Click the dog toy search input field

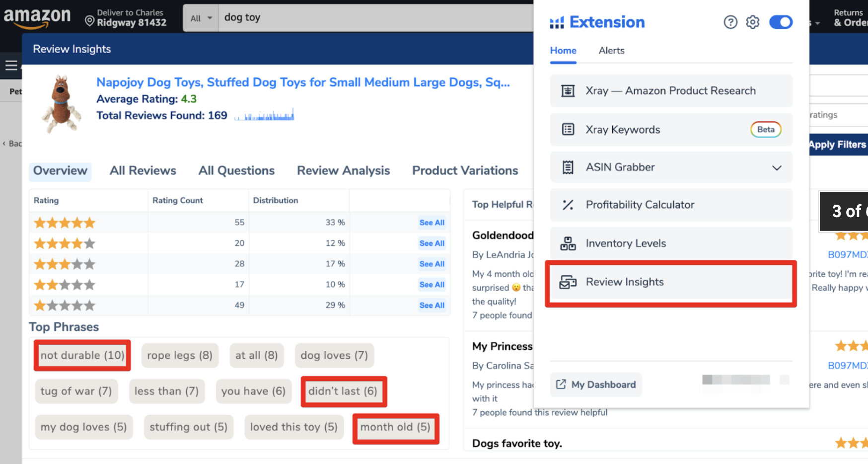pyautogui.click(x=375, y=18)
